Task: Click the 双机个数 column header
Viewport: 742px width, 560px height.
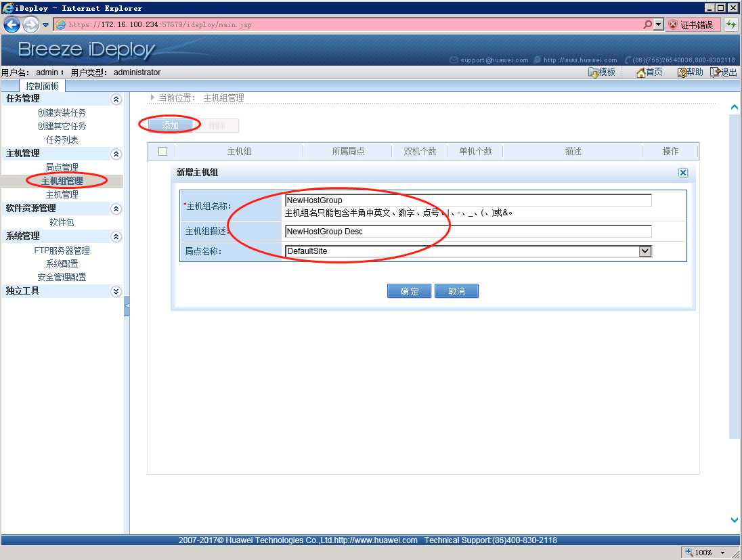Action: pyautogui.click(x=420, y=152)
